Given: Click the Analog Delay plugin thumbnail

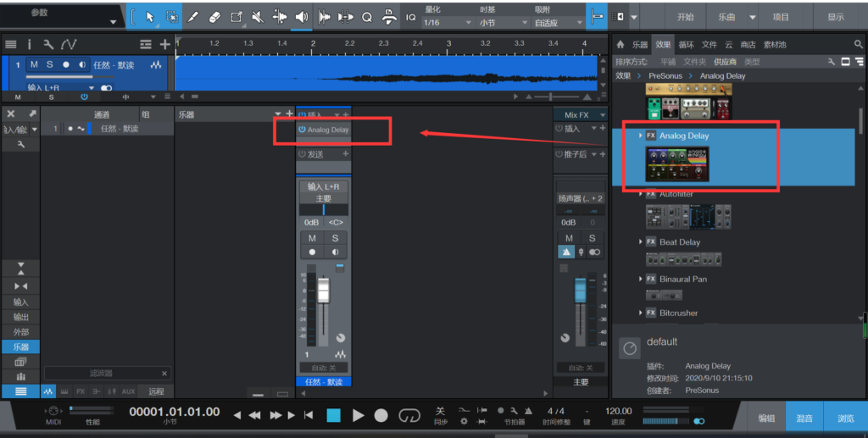Looking at the screenshot, I should pos(676,164).
